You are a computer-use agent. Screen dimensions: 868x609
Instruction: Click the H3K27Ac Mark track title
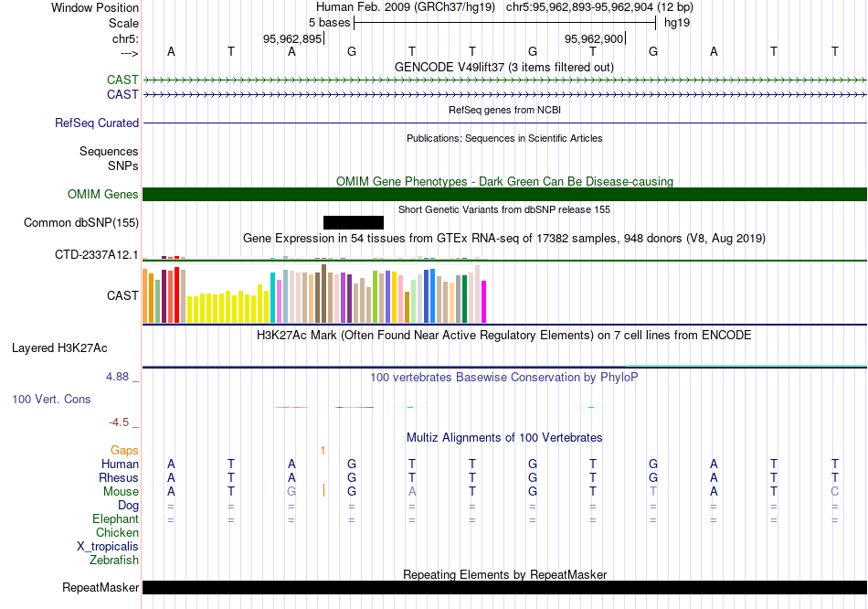[504, 336]
